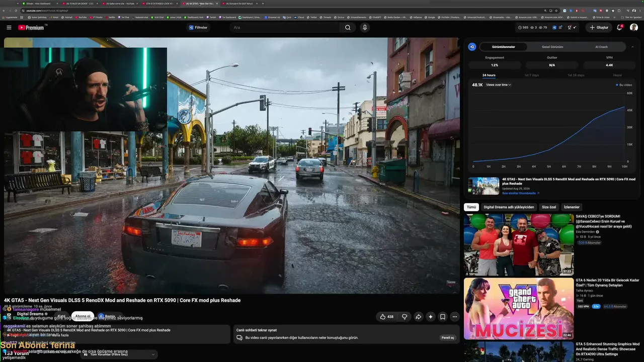
Task: Click the vidIQ logo in stats panel
Action: pyautogui.click(x=472, y=47)
